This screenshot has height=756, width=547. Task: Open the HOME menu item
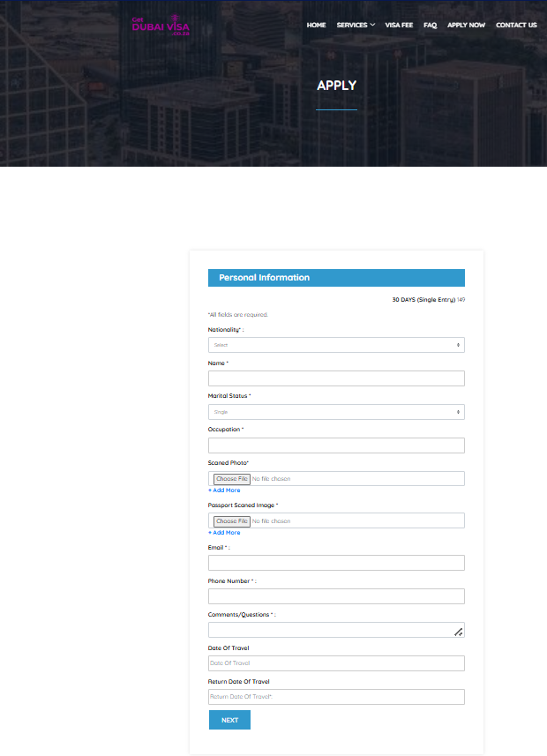pyautogui.click(x=316, y=26)
